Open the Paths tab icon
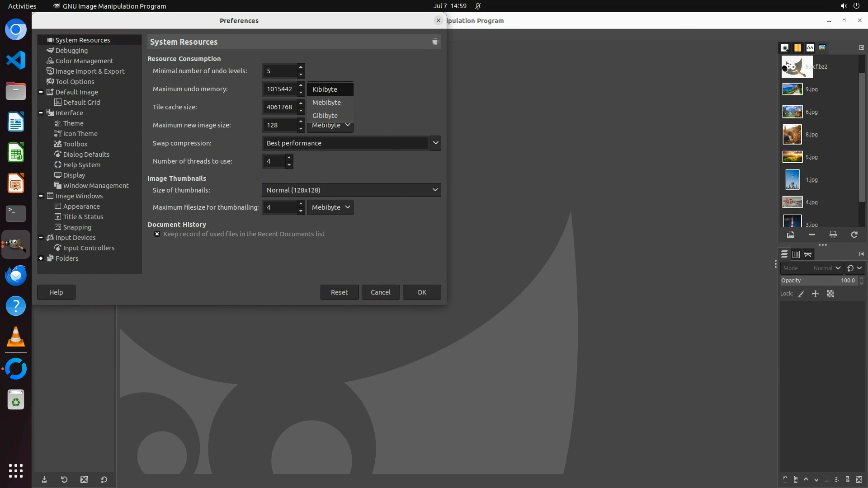This screenshot has height=488, width=868. 808,254
